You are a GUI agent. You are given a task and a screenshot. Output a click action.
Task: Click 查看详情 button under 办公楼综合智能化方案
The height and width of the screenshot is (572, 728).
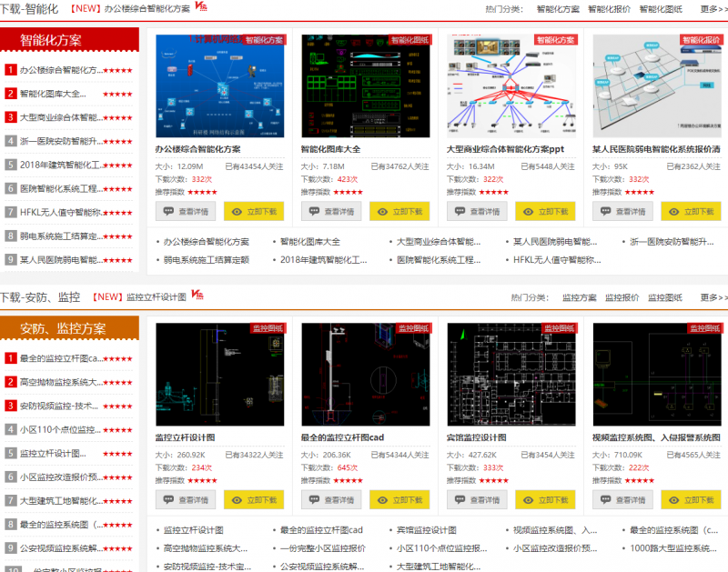point(186,211)
